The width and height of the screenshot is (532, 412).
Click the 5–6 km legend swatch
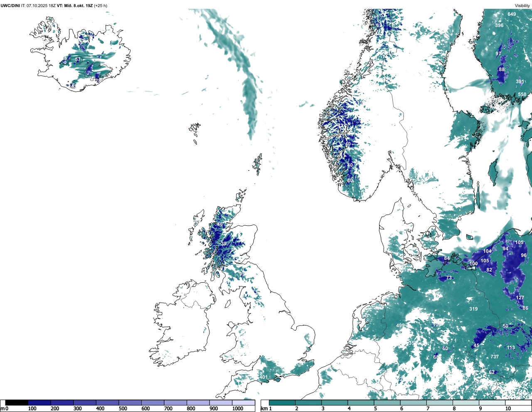point(387,402)
